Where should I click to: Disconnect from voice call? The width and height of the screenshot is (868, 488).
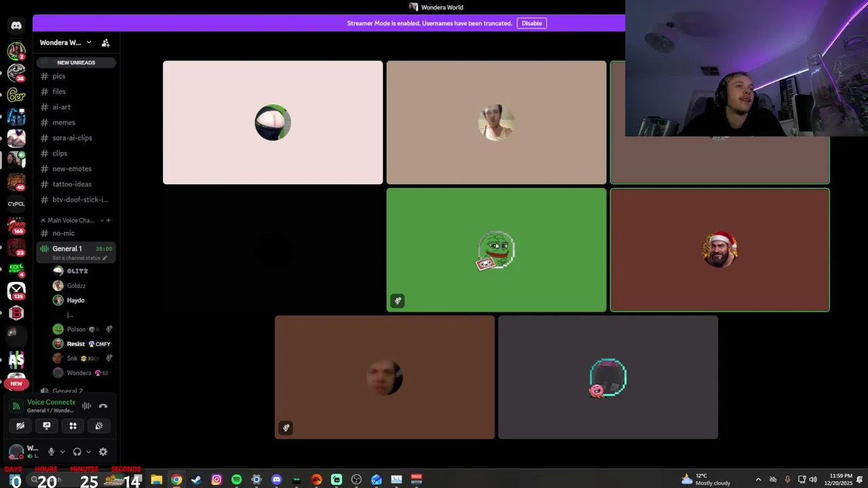[x=103, y=406]
